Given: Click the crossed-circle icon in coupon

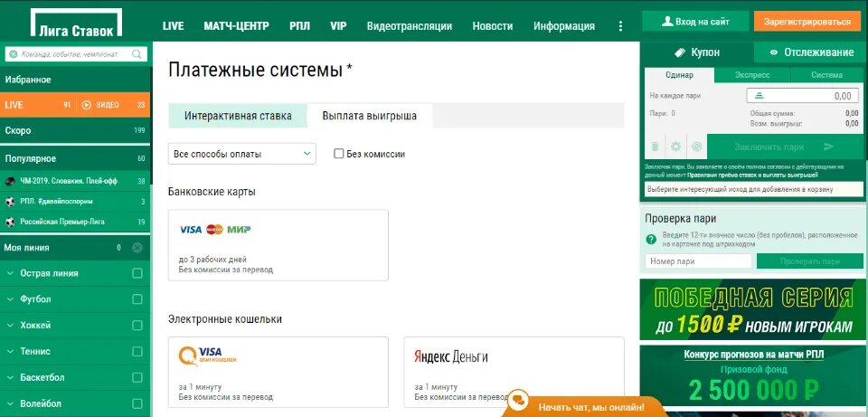Looking at the screenshot, I should 697,147.
